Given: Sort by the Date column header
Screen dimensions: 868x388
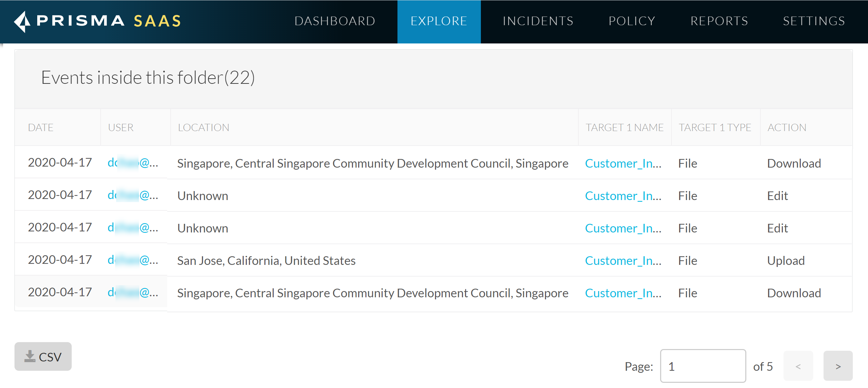Looking at the screenshot, I should pos(41,128).
